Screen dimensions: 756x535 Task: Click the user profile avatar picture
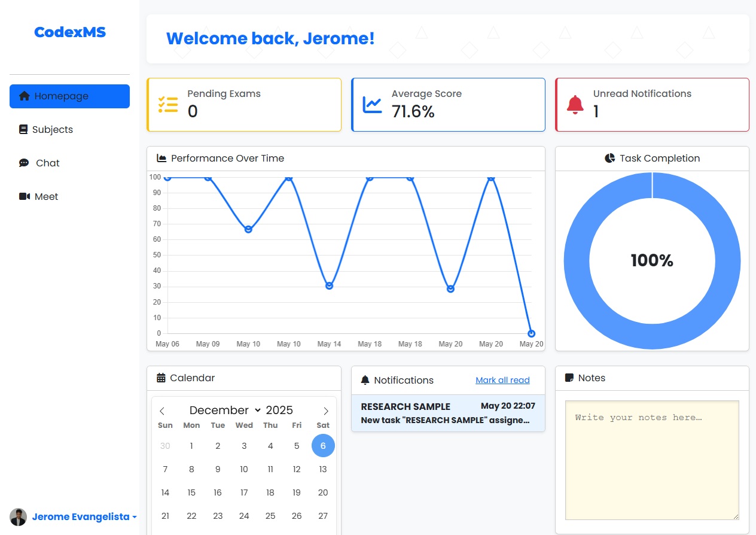pos(19,517)
